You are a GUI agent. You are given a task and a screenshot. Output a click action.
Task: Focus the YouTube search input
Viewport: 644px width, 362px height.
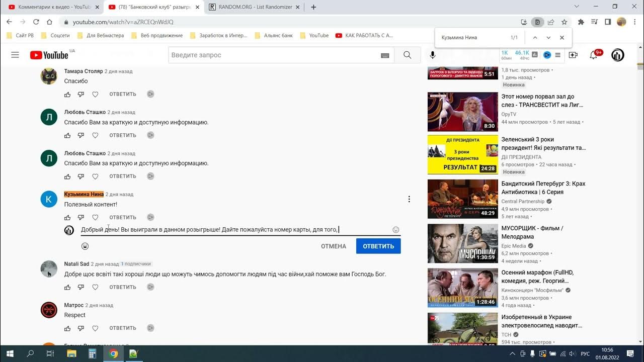click(274, 55)
